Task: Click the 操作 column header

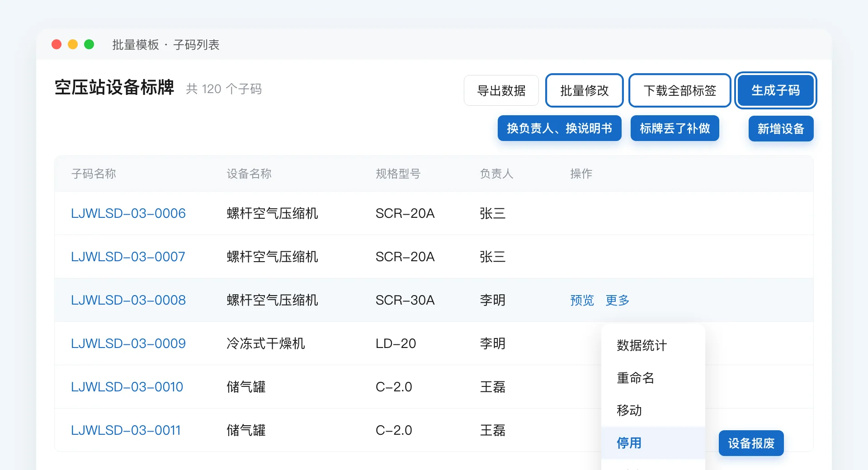Action: 581,174
